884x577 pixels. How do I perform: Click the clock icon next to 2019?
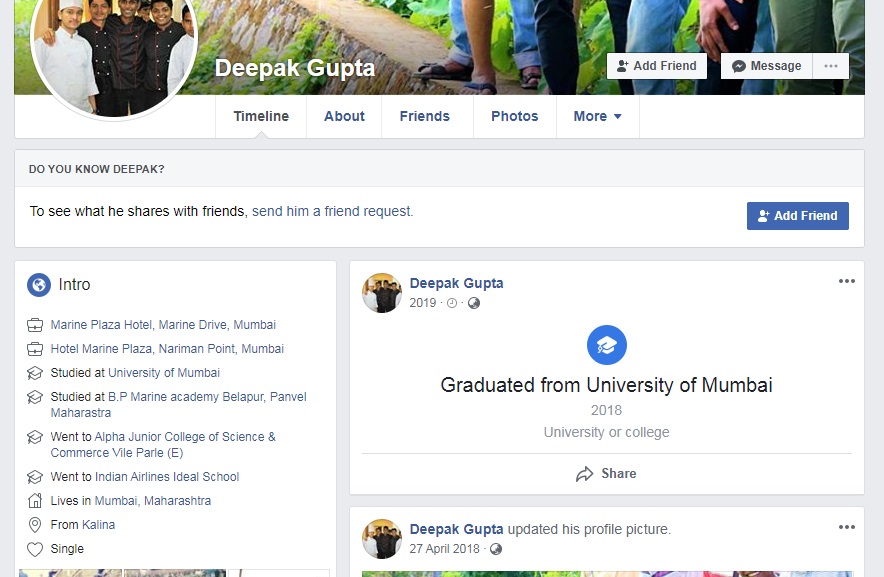click(x=451, y=303)
